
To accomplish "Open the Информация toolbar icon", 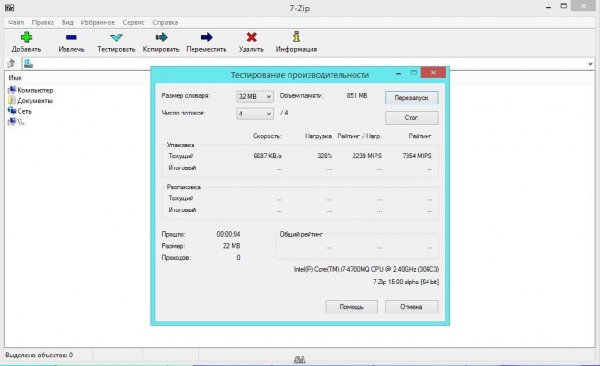I will [296, 37].
